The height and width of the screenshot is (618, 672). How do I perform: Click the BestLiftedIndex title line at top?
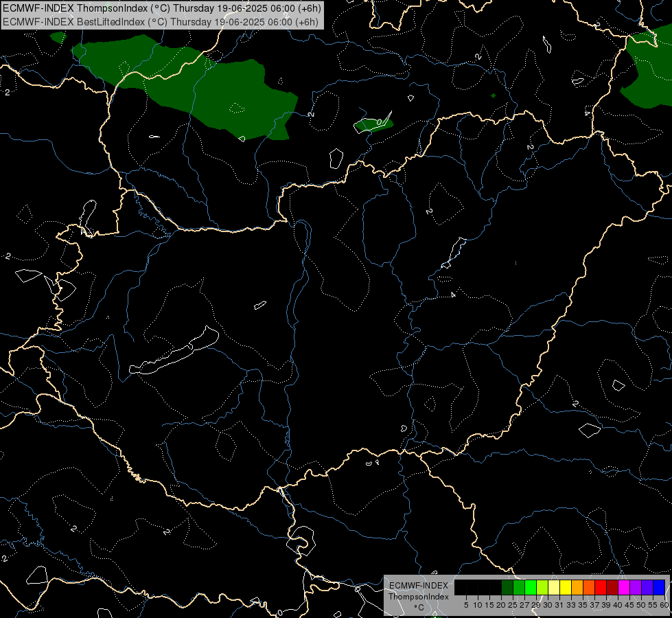(x=161, y=22)
